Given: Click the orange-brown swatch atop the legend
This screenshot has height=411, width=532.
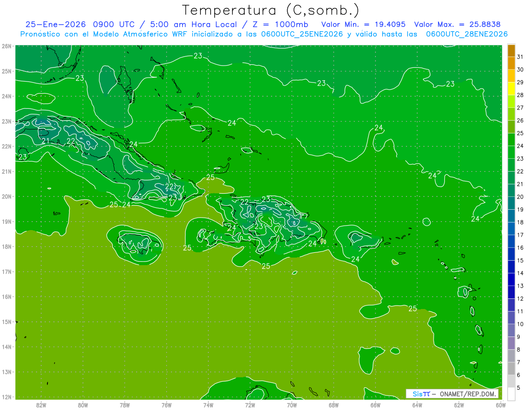Looking at the screenshot, I should 511,51.
